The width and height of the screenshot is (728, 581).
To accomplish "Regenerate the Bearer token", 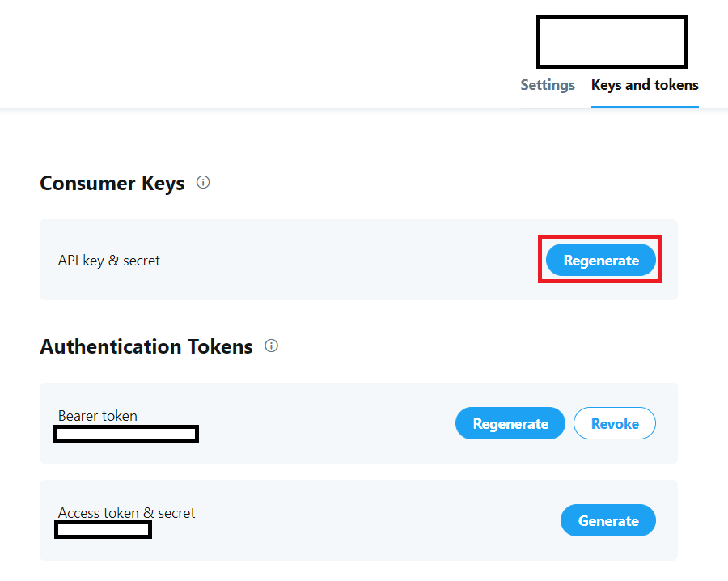I will pos(510,423).
